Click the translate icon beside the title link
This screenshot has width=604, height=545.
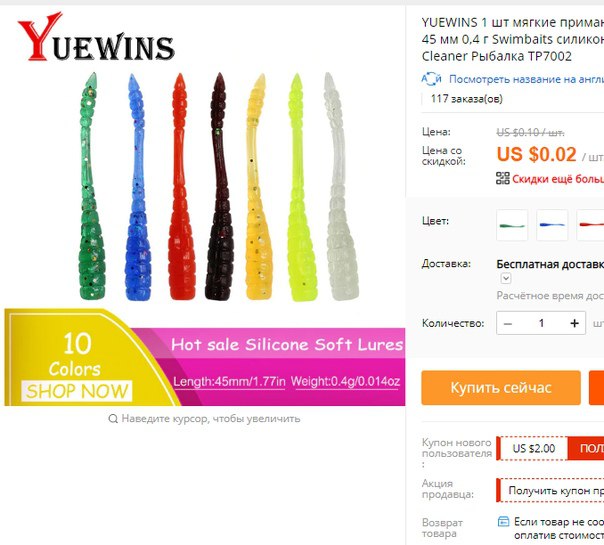pos(431,79)
